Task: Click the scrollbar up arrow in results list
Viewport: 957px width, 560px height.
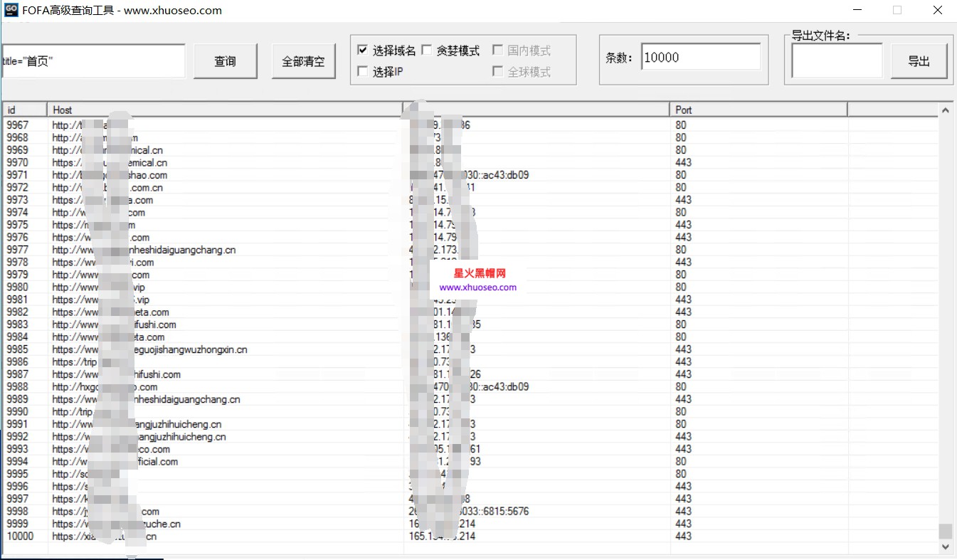Action: click(x=946, y=110)
